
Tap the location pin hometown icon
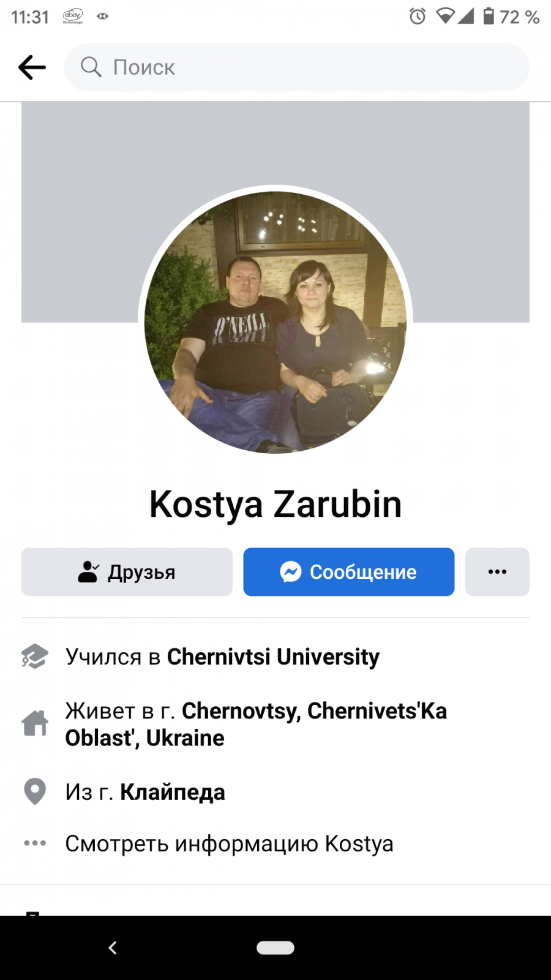tap(35, 791)
